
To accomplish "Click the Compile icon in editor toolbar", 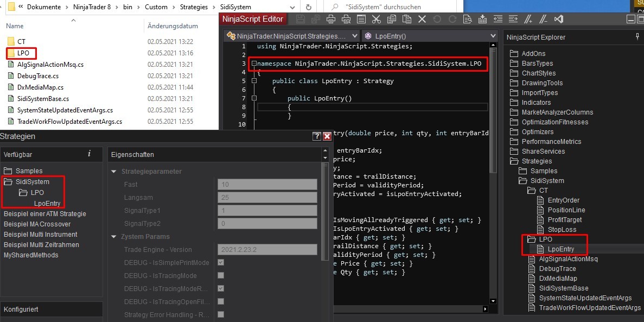I will (482, 19).
